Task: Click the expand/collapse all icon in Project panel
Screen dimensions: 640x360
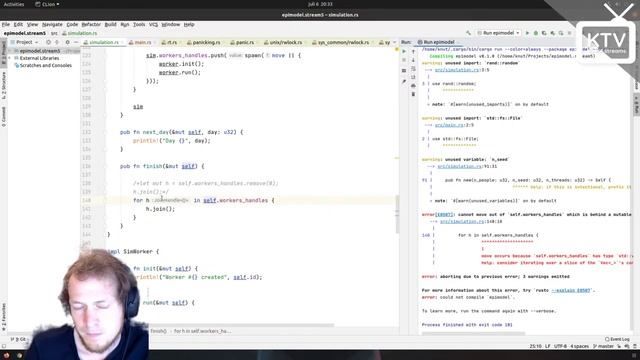Action: click(57, 42)
